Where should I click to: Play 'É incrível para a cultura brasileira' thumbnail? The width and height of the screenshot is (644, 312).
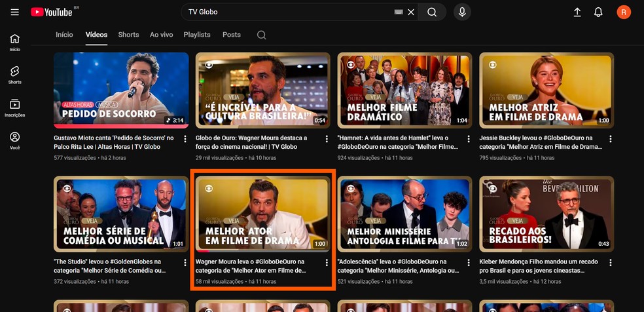click(x=263, y=90)
